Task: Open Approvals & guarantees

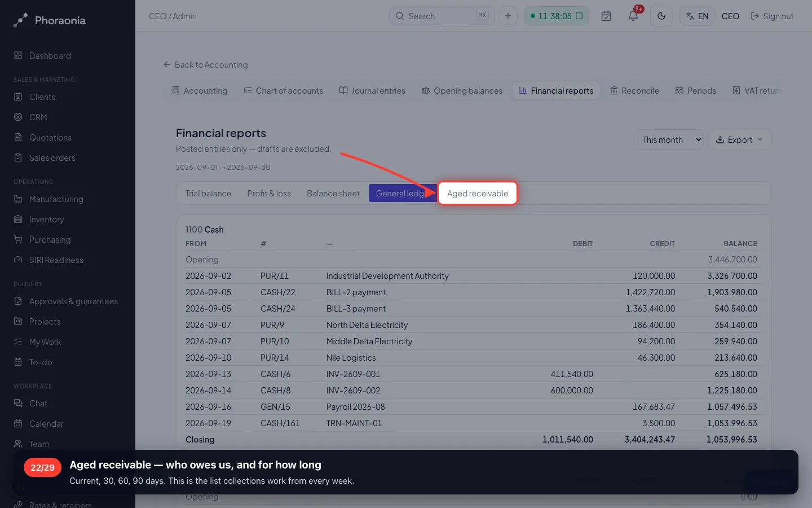Action: pos(73,301)
